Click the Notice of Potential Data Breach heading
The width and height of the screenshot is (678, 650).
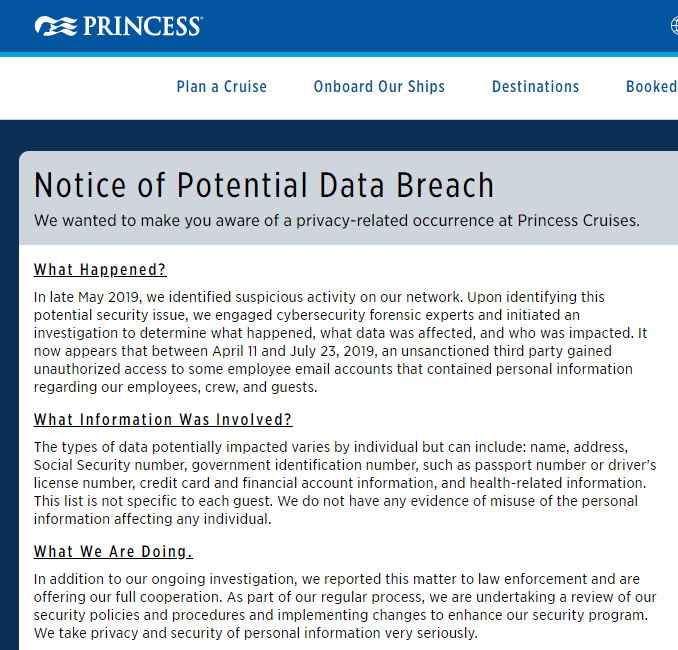264,185
